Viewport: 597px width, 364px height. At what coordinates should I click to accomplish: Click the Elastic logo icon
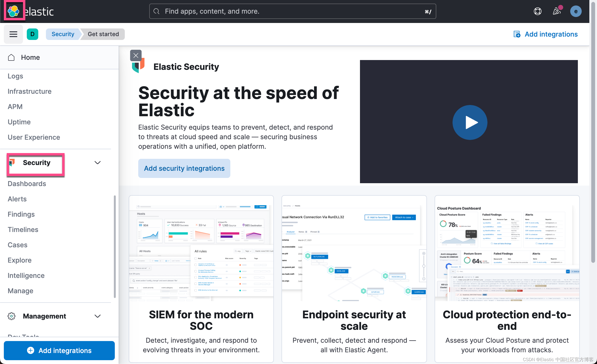click(x=13, y=11)
